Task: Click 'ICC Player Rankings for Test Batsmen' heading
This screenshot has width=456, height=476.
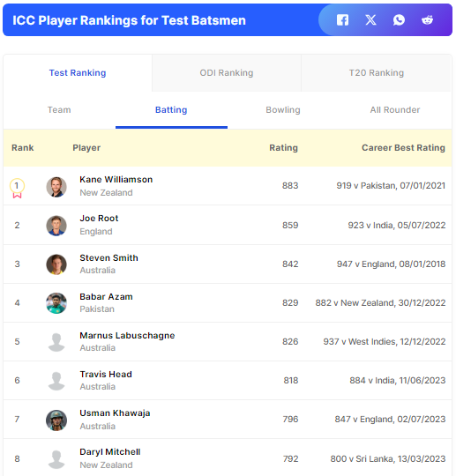Action: (129, 20)
